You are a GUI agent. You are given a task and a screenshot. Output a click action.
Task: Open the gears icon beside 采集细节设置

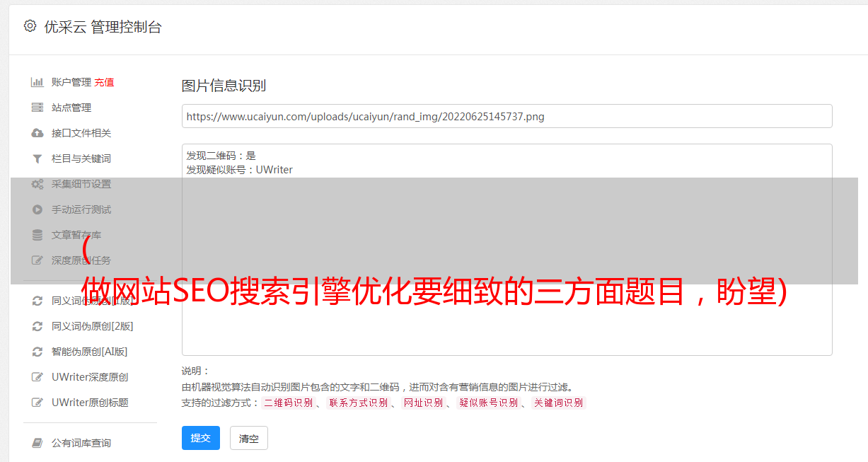tap(37, 184)
